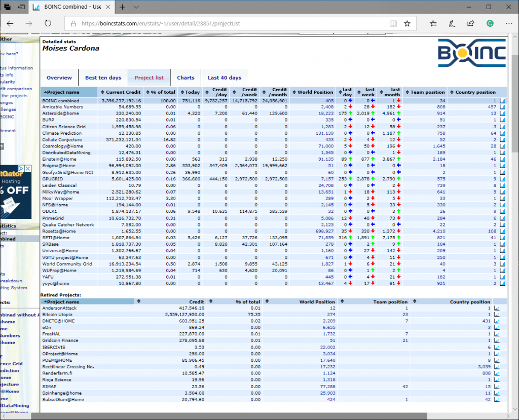Image resolution: width=519 pixels, height=420 pixels.
Task: Click the green Grammarly extension icon
Action: coord(490,23)
